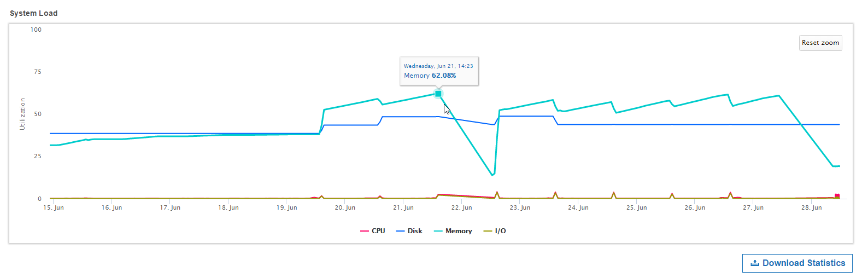This screenshot has height=277, width=868.
Task: Click the "28. Jun" x-axis label
Action: (x=811, y=208)
